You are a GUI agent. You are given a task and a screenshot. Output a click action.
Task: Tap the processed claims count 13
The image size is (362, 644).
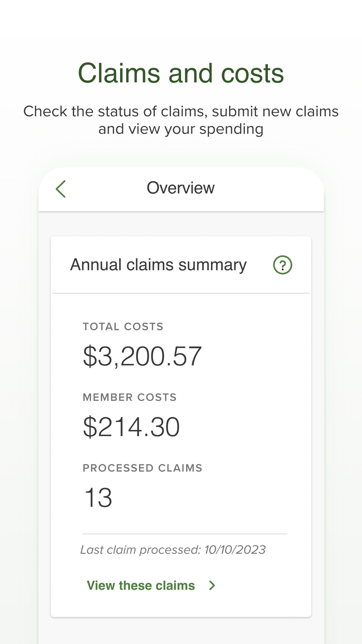[x=98, y=498]
